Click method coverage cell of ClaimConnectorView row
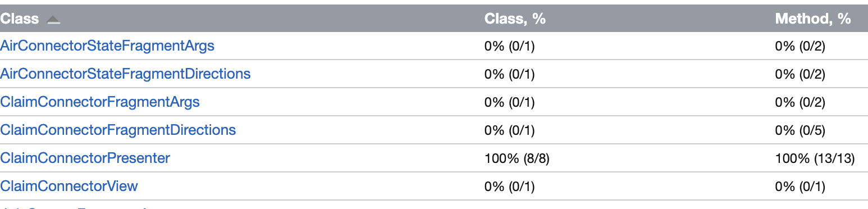Image resolution: width=868 pixels, height=209 pixels. tap(800, 187)
